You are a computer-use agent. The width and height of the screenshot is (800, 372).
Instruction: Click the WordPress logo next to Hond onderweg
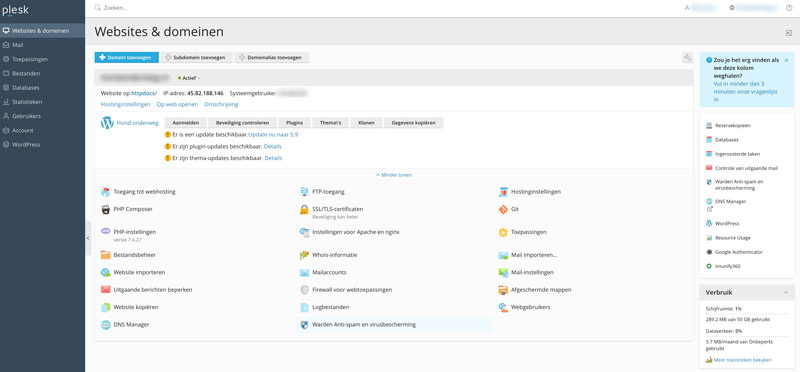(107, 123)
